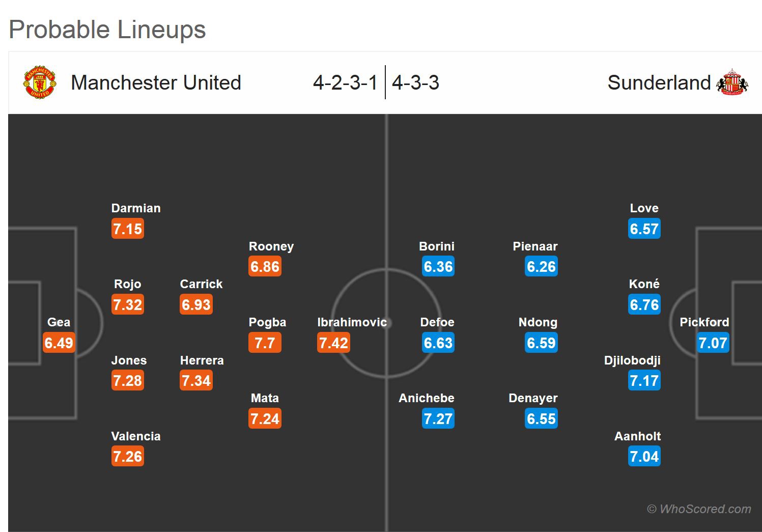Click the Sunderland club crest icon

(x=732, y=82)
